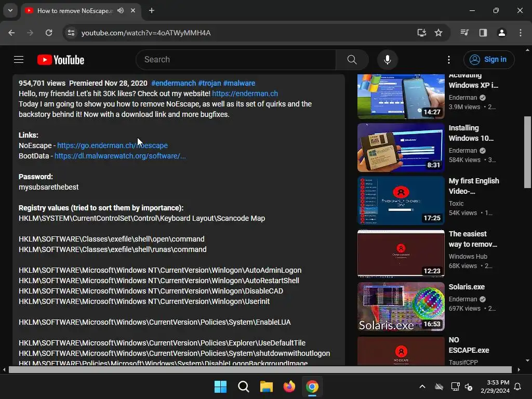Click the Explorer\UseDefaultTile registry line
The width and height of the screenshot is (532, 399).
[x=162, y=343]
